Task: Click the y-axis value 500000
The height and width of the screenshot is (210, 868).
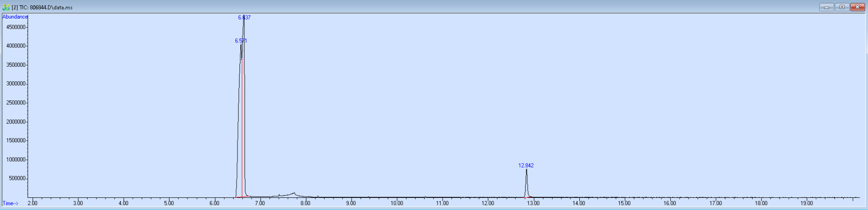Action: point(17,178)
